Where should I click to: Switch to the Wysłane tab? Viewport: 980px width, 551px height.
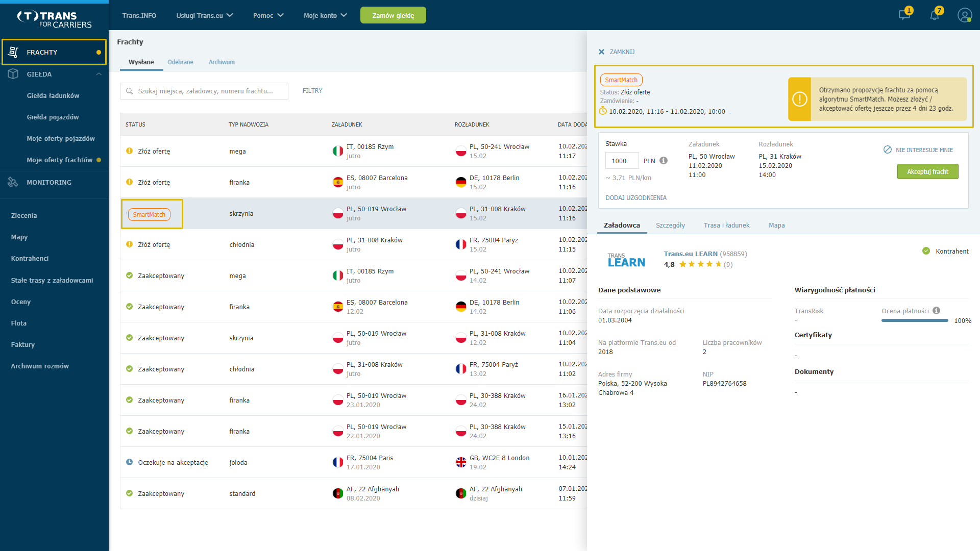click(x=141, y=62)
